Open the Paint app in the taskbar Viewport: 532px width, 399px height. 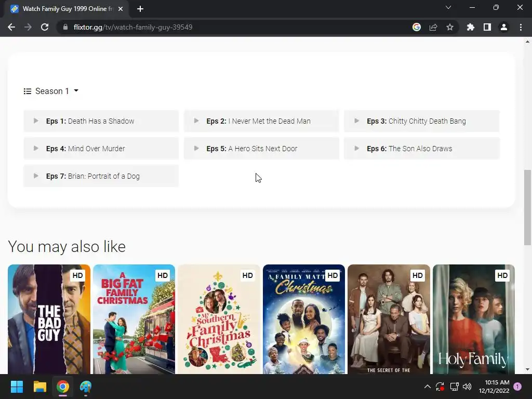pos(86,387)
